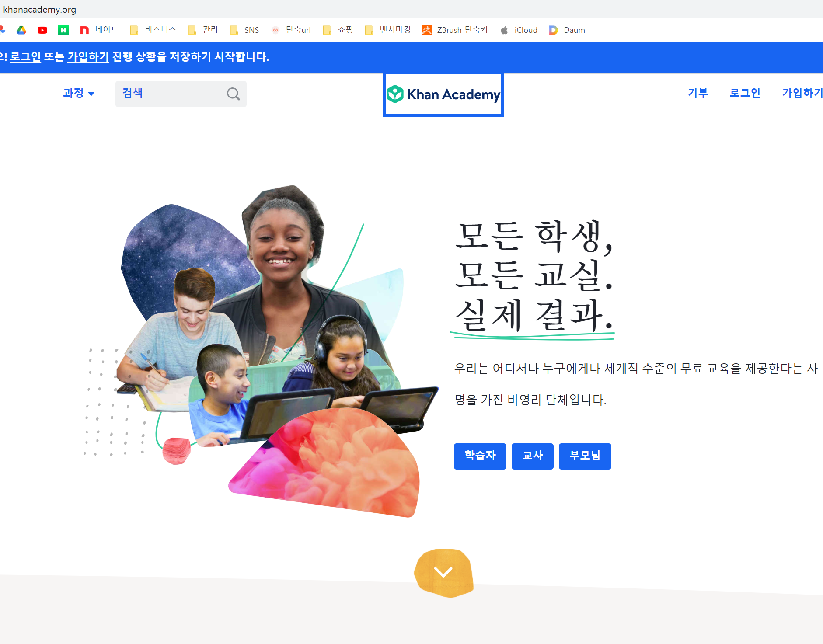Click 가입하기 link in the blue banner
The width and height of the screenshot is (823, 644).
[88, 57]
